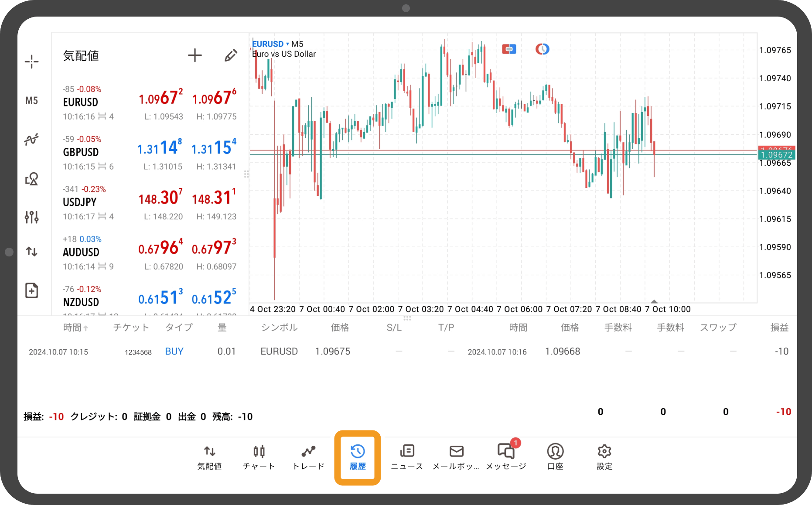Screen dimensions: 812x505
Task: Open the 設定 settings tab
Action: 604,457
